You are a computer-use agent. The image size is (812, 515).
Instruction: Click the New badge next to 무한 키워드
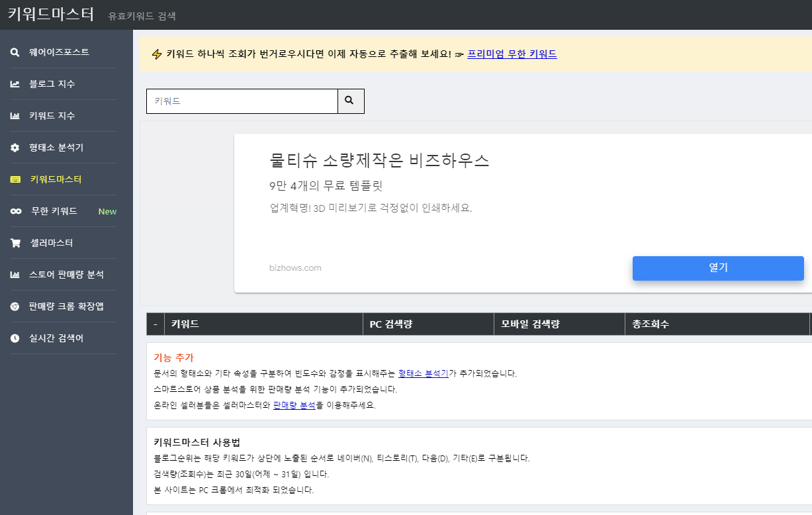point(107,212)
